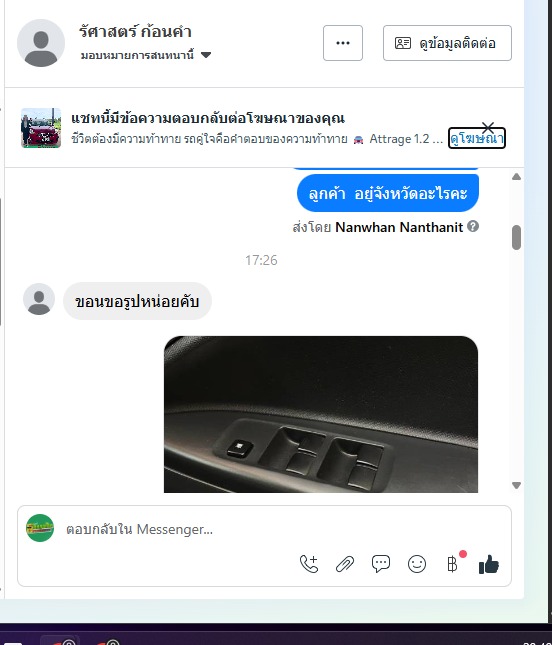Image resolution: width=552 pixels, height=645 pixels.
Task: Open the car door switch photo
Action: (x=321, y=414)
